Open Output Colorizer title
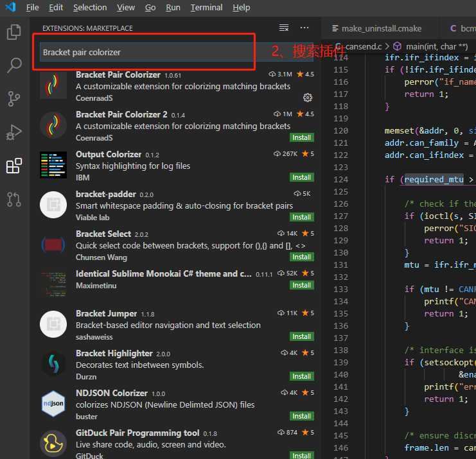Screen dimensions: 476x459 coord(109,154)
